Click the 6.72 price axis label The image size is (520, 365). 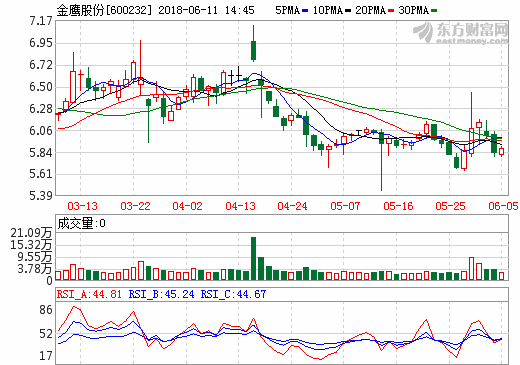(41, 65)
